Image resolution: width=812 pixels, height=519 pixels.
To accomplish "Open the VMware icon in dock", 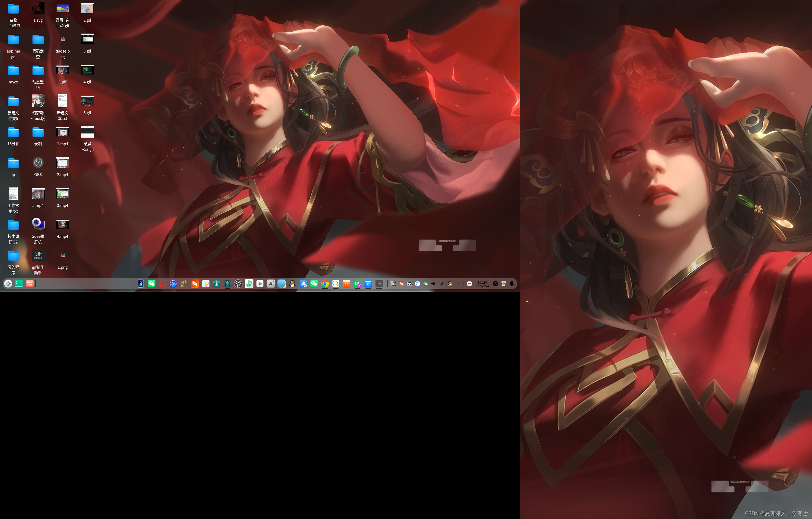I will (x=379, y=284).
